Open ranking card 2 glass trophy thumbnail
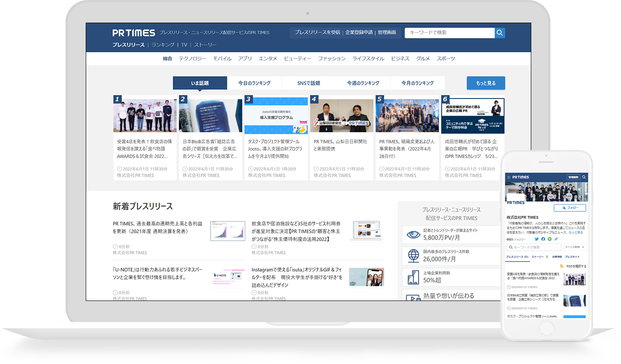The image size is (621, 364). coord(211,115)
